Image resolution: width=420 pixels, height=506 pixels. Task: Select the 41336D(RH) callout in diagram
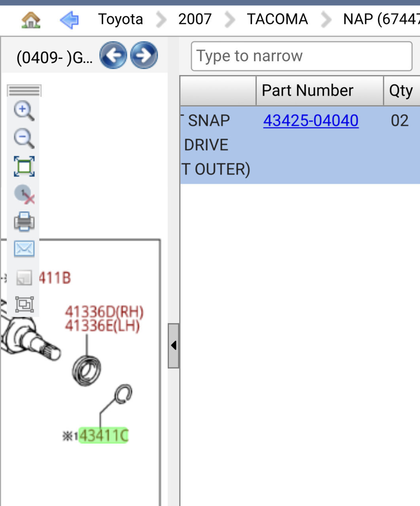coord(104,312)
